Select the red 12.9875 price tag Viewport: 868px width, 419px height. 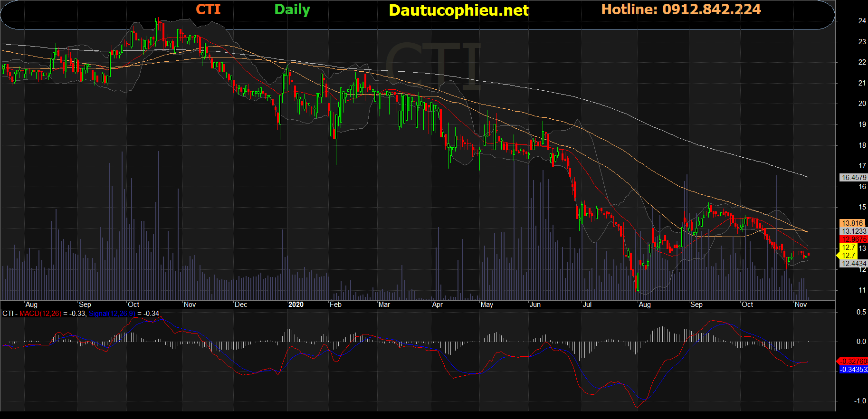(x=854, y=239)
